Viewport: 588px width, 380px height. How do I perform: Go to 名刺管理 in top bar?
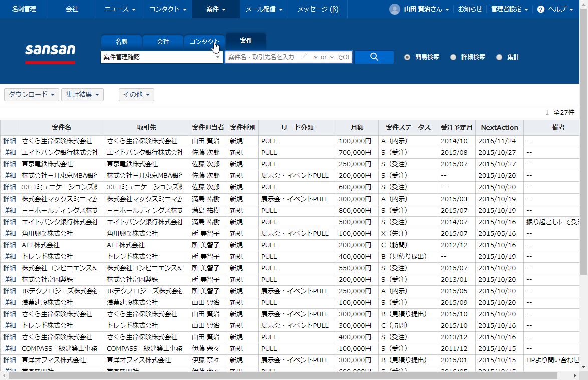click(x=24, y=9)
